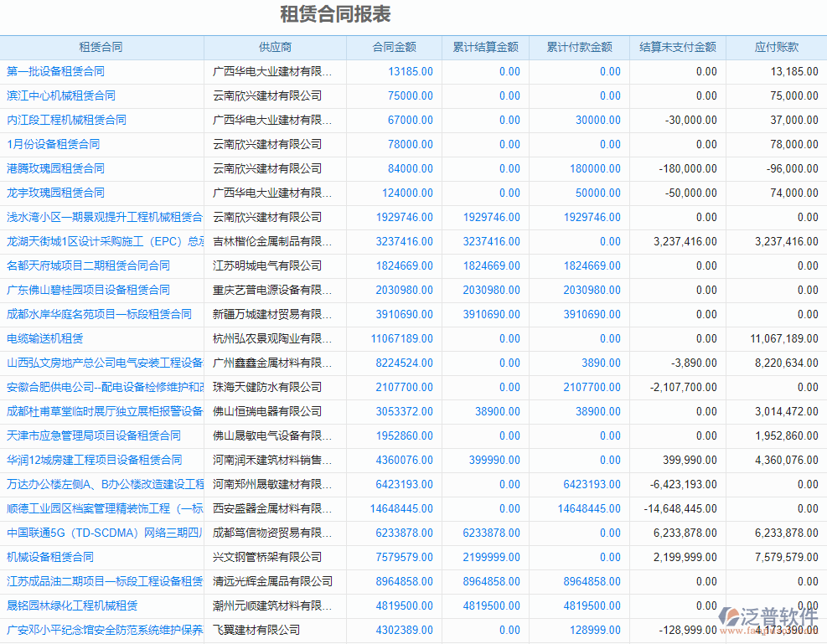
Task: Sort the table by 合同金额 column header
Action: pos(394,48)
